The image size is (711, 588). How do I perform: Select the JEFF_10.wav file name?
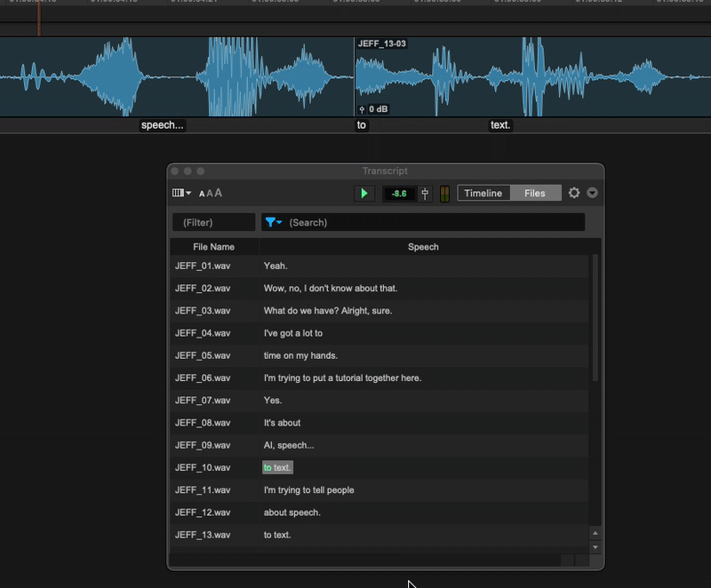(x=203, y=468)
